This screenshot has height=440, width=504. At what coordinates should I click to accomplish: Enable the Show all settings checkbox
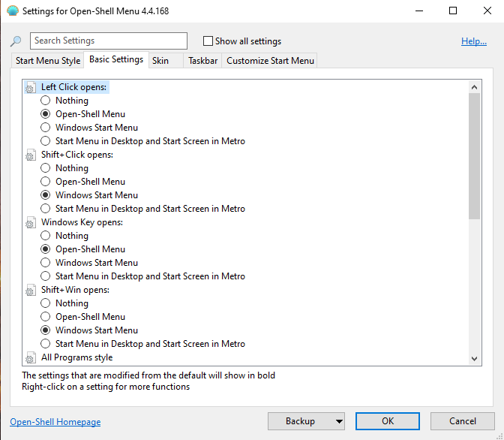(x=208, y=41)
